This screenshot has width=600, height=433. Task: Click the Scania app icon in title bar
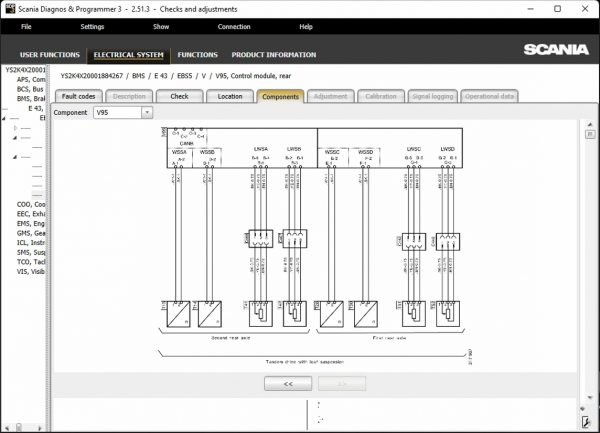[x=9, y=8]
